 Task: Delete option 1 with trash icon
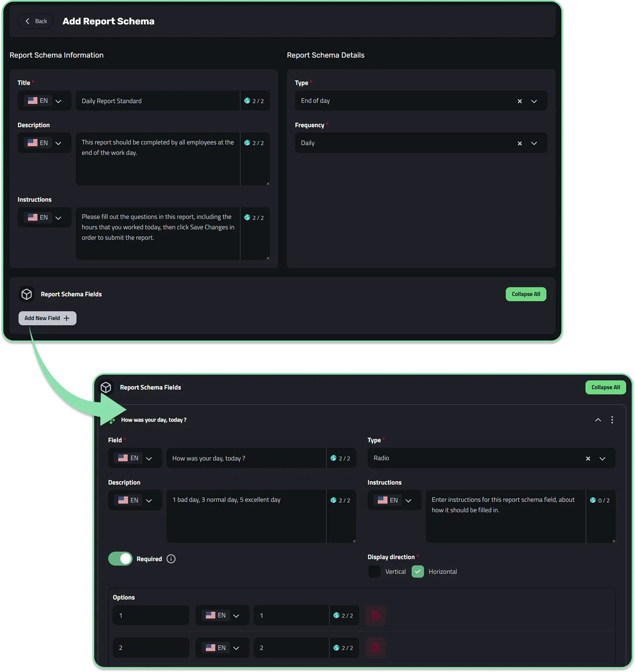coord(375,615)
